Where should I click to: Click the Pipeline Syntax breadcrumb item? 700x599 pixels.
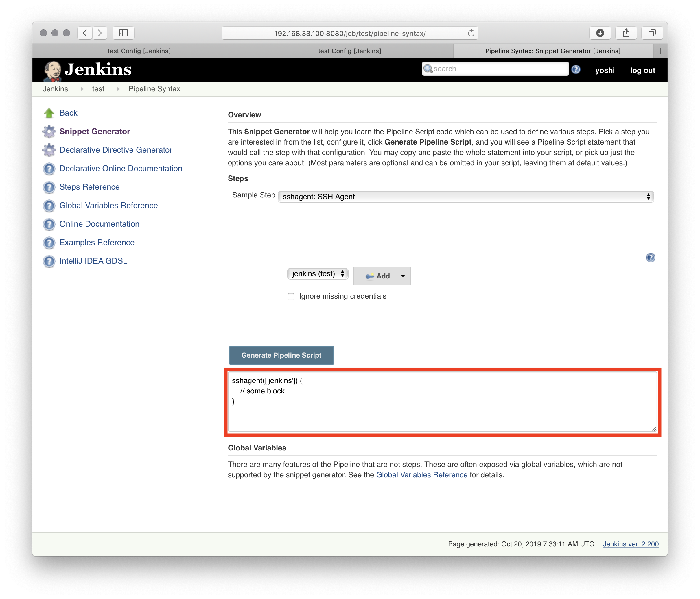coord(154,89)
